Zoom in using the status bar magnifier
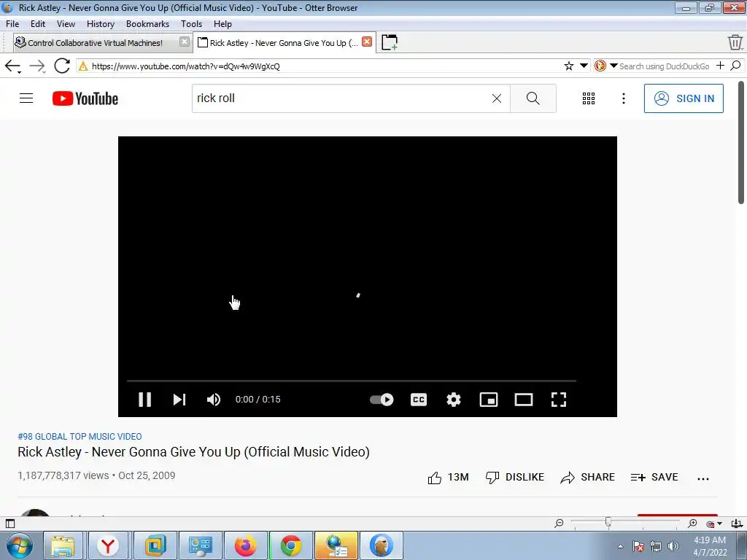The height and width of the screenshot is (560, 747). tap(693, 524)
